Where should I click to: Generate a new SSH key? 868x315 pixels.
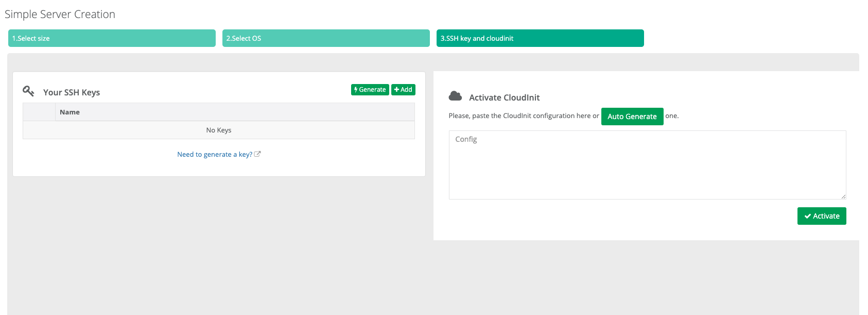[370, 90]
